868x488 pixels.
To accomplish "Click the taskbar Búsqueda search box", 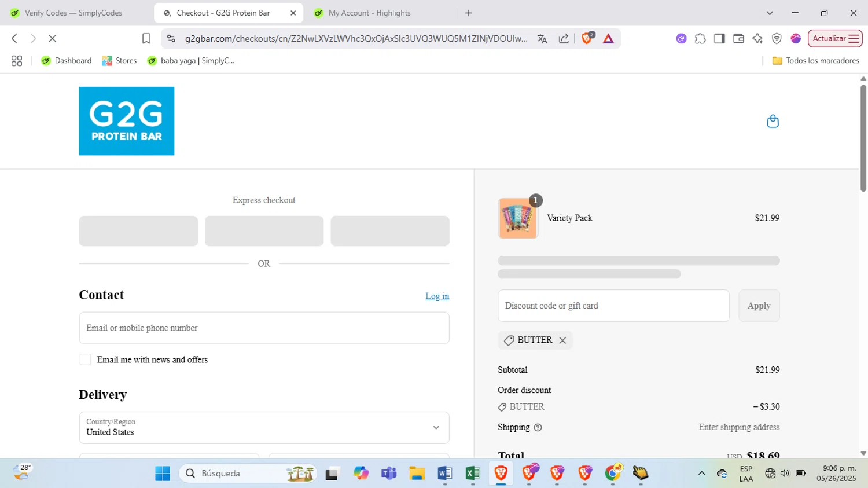I will point(248,474).
